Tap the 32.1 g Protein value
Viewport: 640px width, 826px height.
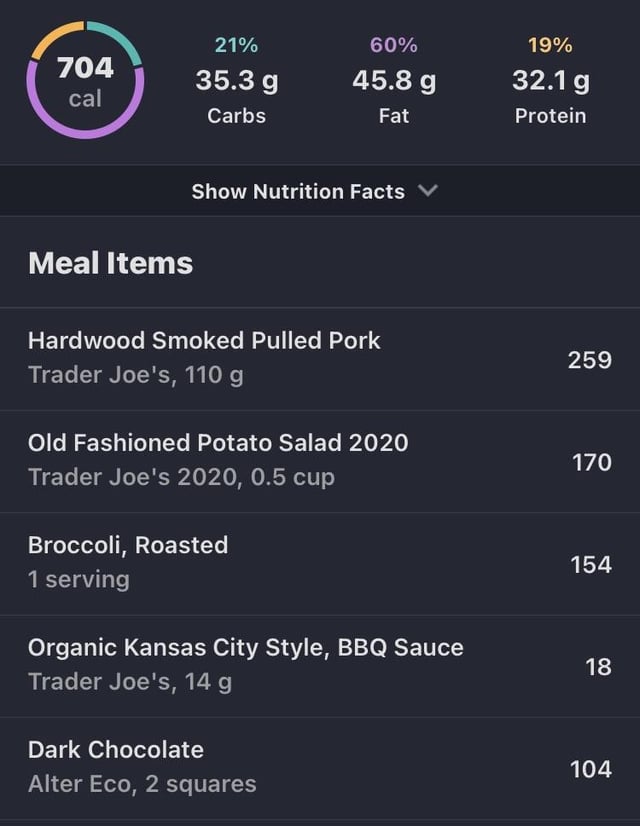click(x=550, y=81)
